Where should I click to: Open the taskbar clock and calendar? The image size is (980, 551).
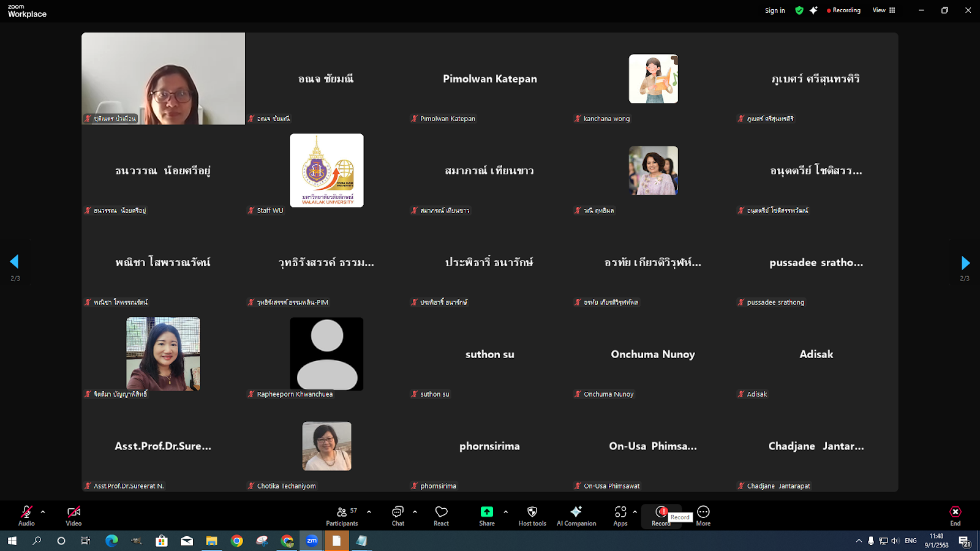click(x=937, y=541)
